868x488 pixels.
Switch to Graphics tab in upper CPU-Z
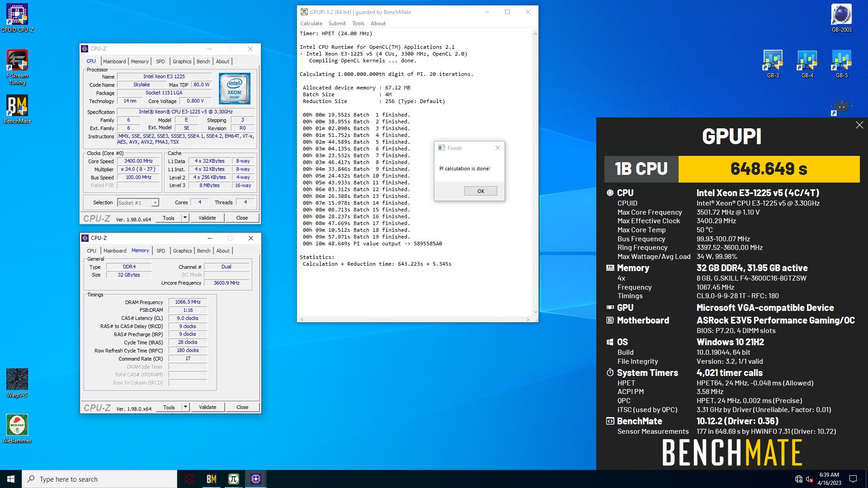182,61
